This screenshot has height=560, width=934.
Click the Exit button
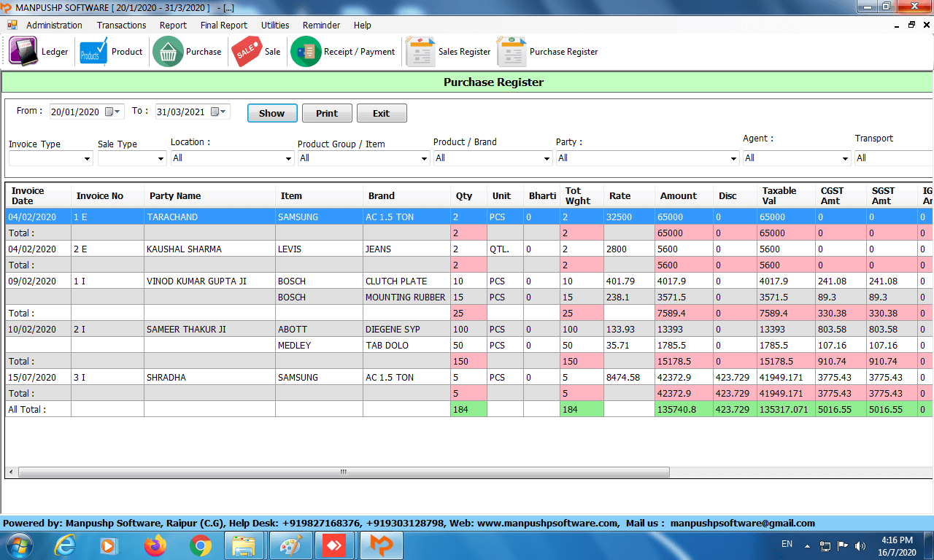tap(382, 113)
